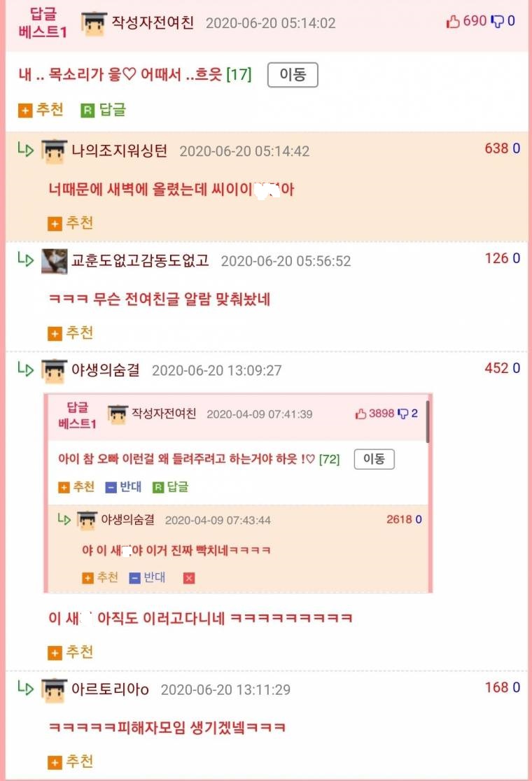Click 이동 button inside the embedded quoted comment

[x=374, y=459]
